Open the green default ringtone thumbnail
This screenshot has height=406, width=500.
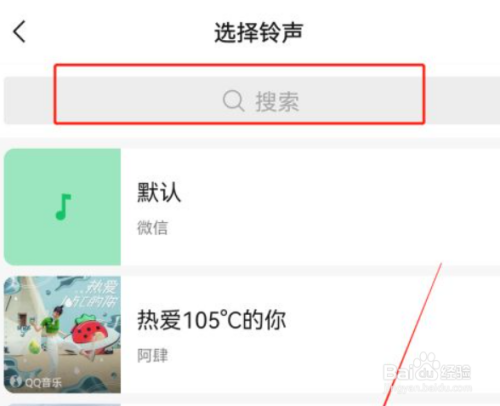click(62, 207)
